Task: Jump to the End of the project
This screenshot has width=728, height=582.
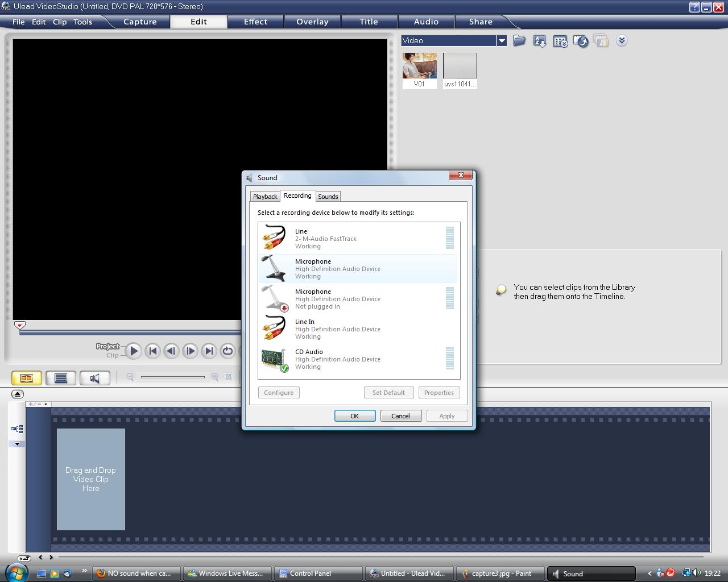Action: pos(209,351)
